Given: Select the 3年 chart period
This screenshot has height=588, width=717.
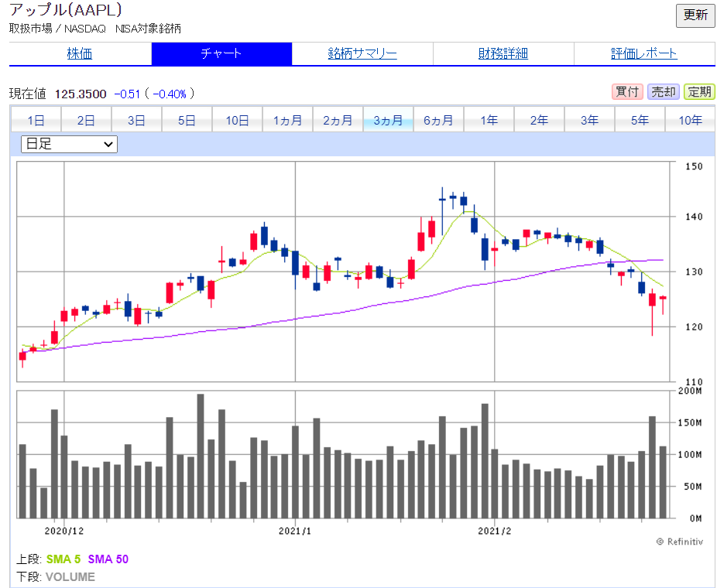Looking at the screenshot, I should point(589,120).
